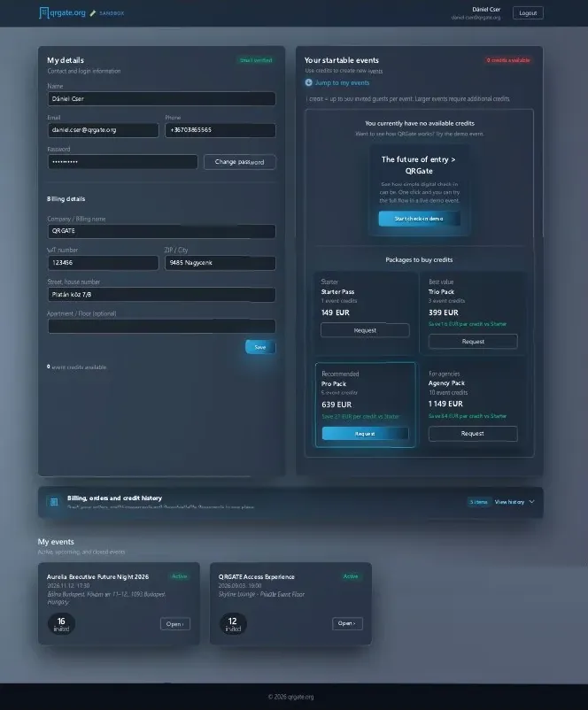Focus the Phone number field
Viewport: 588px width, 710px height.
pyautogui.click(x=220, y=130)
